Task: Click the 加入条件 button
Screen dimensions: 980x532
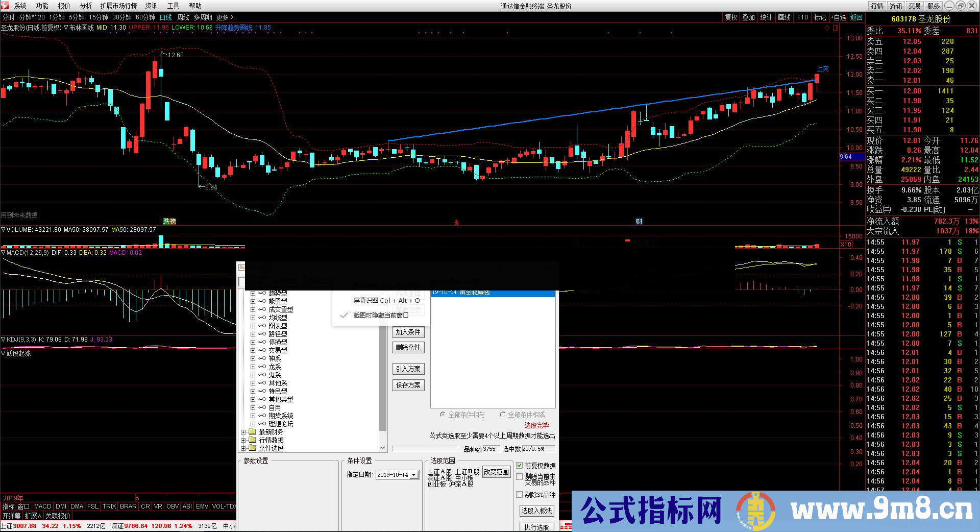Action: (x=408, y=332)
